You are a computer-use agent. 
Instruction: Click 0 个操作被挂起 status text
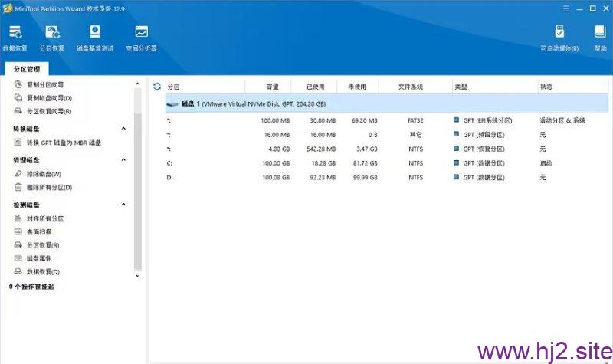31,287
